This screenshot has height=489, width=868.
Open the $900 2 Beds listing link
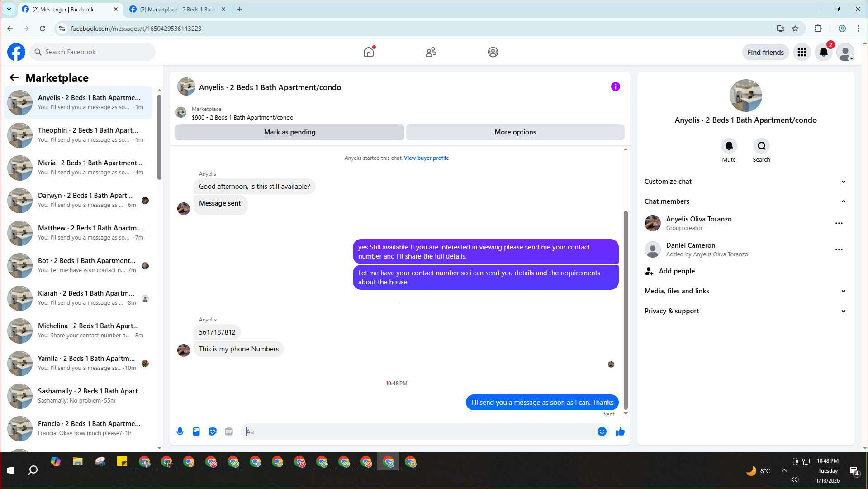242,117
